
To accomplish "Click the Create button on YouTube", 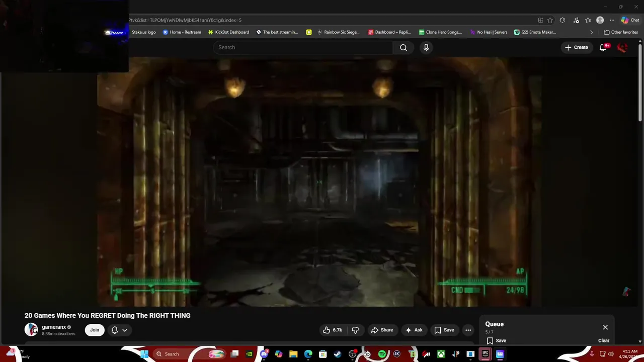I will [577, 47].
